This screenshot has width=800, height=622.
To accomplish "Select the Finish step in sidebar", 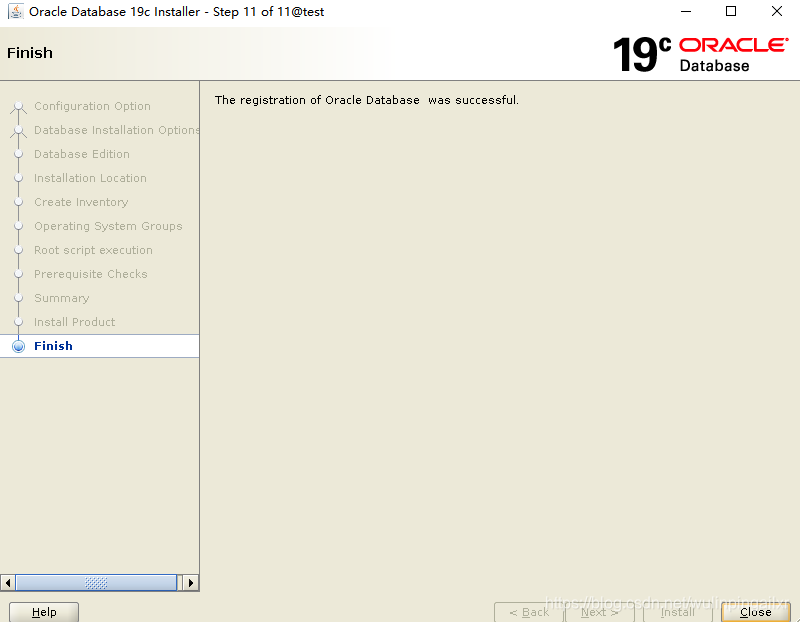I will point(99,346).
